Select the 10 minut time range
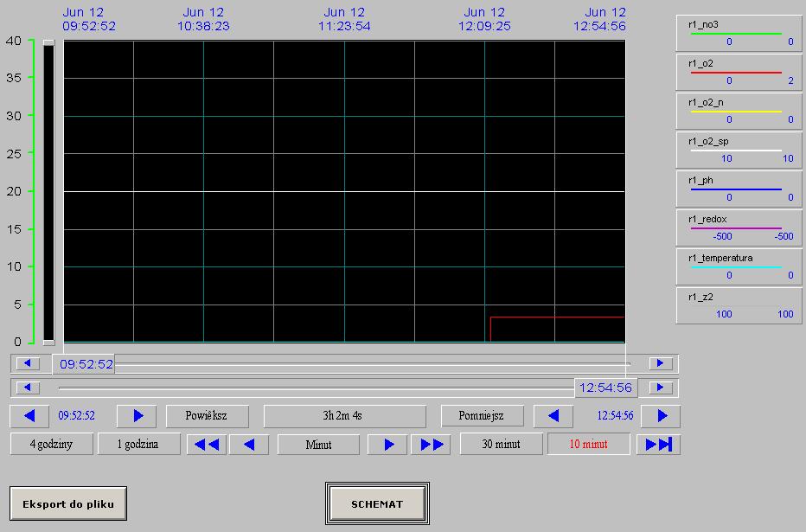This screenshot has height=532, width=806. (589, 444)
